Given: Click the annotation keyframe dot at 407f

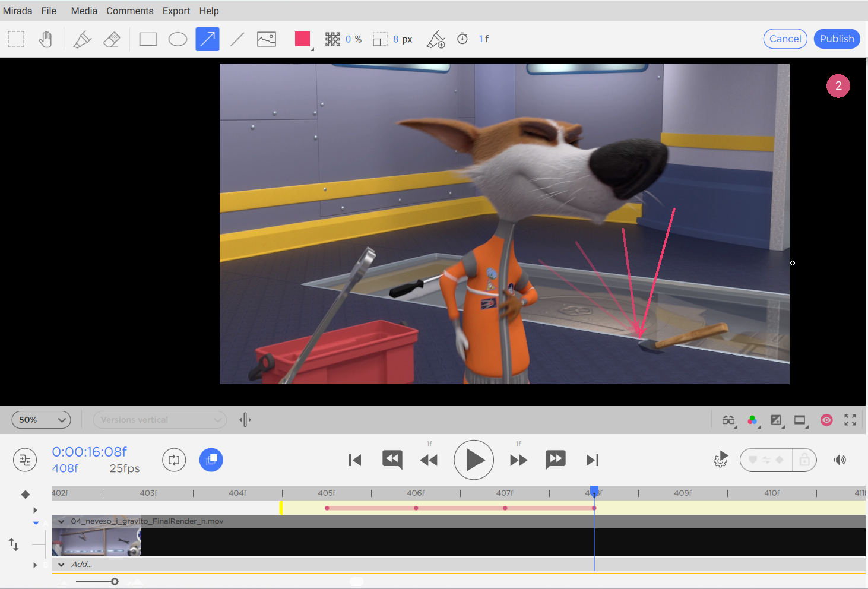Looking at the screenshot, I should point(505,508).
